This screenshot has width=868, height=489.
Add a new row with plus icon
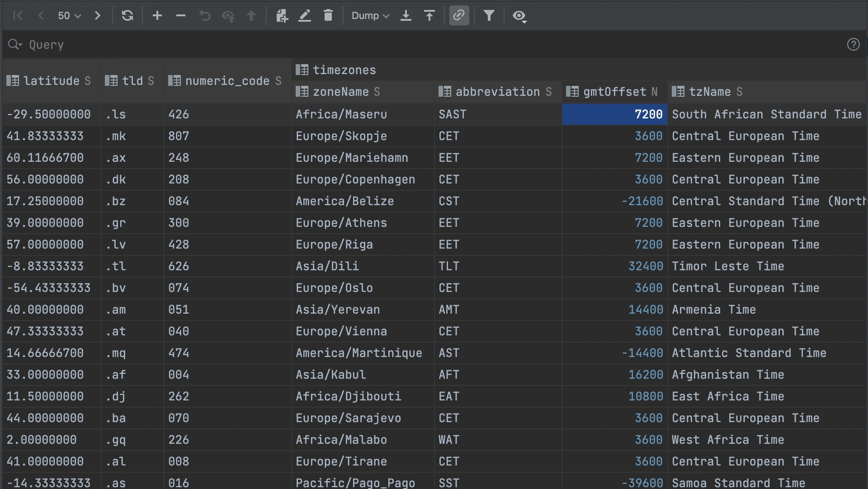pos(157,16)
